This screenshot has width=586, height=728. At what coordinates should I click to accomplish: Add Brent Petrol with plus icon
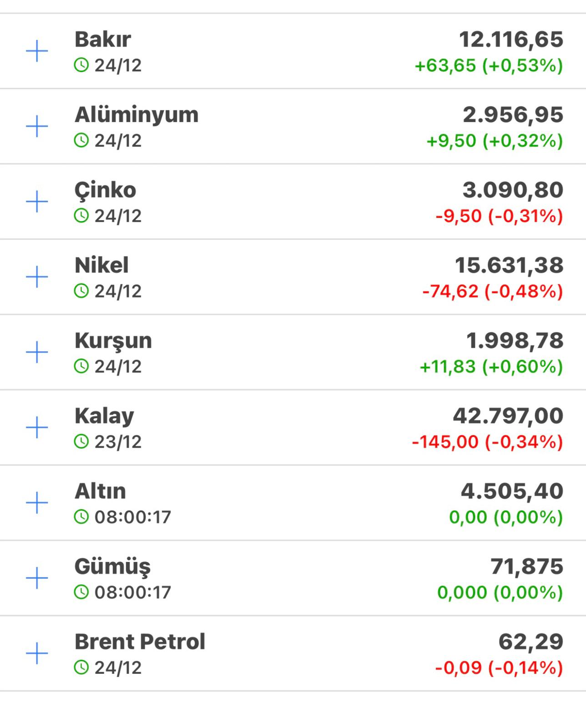(37, 653)
